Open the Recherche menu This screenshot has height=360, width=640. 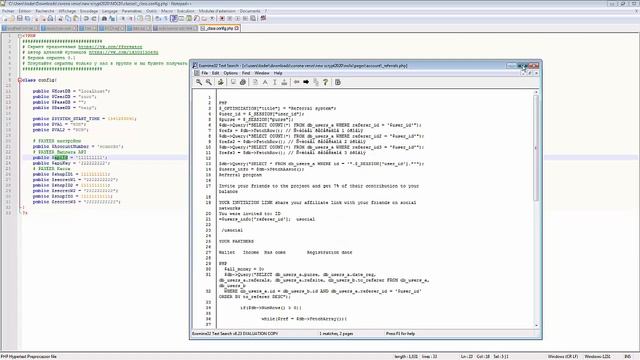click(45, 11)
